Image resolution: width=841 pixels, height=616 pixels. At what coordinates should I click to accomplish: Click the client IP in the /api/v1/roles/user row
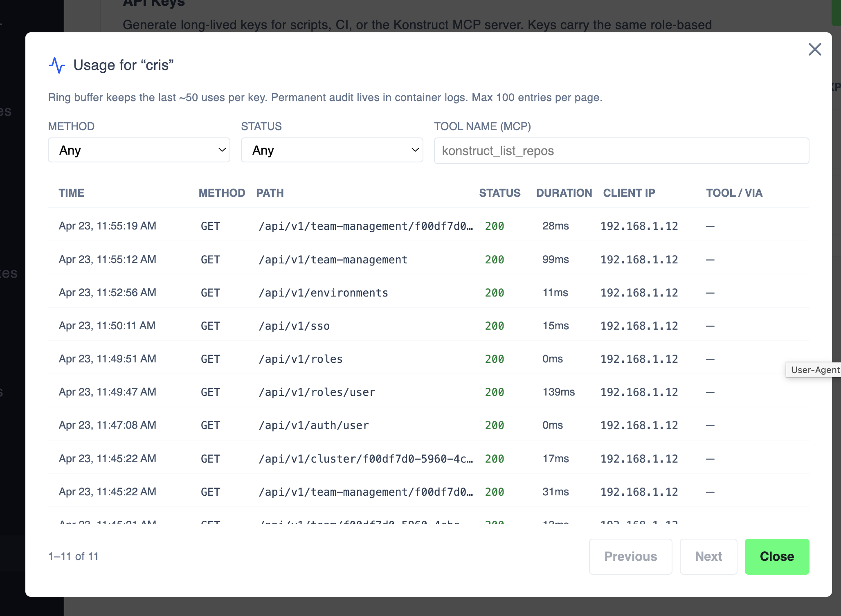tap(639, 392)
